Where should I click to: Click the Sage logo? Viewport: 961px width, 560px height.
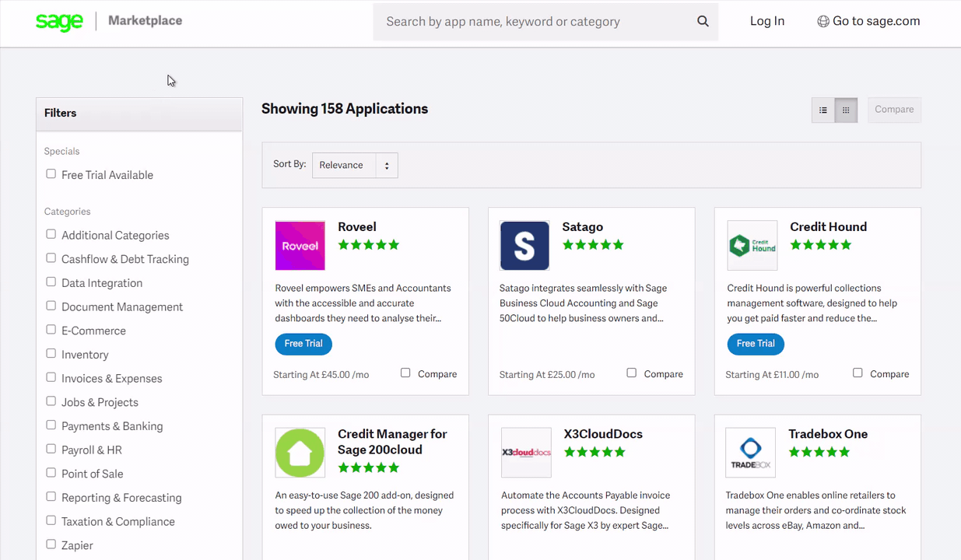(59, 22)
